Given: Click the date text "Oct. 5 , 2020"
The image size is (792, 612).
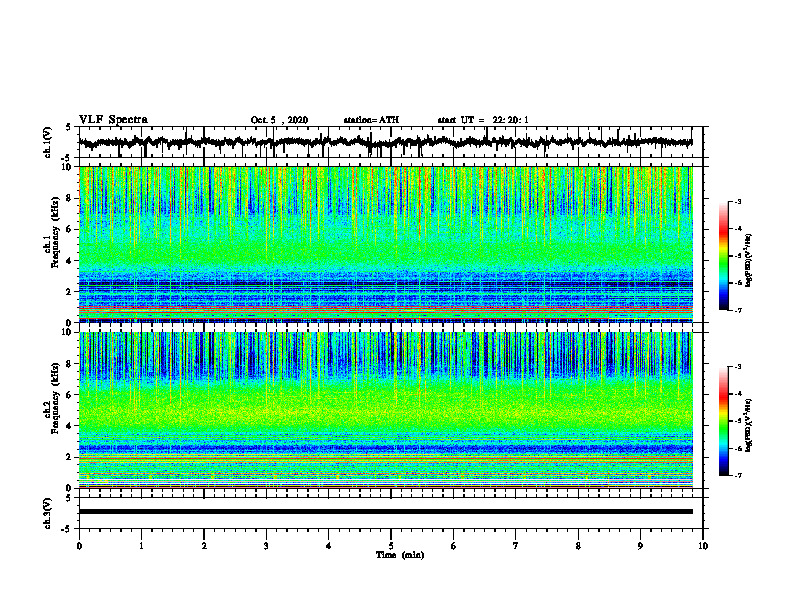Looking at the screenshot, I should click(x=279, y=120).
